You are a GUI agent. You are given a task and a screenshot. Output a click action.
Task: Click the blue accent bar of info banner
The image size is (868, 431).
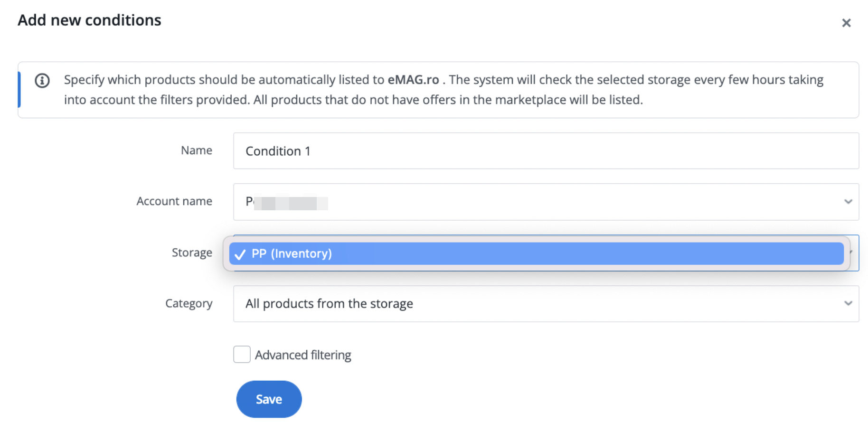(19, 90)
